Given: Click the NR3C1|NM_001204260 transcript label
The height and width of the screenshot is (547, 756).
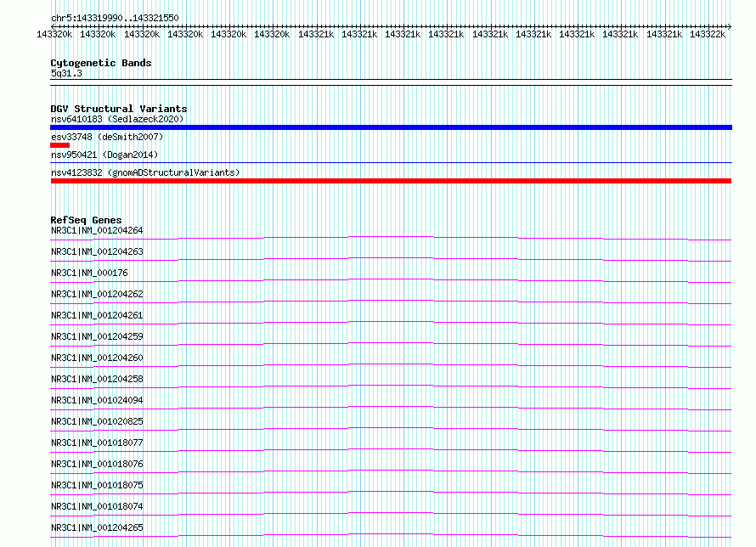Looking at the screenshot, I should (97, 358).
